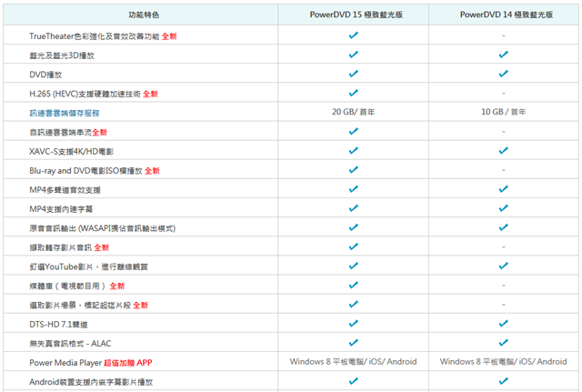Click PowerDVD 15 checkmark for YouTube影片 row
Screen dimensions: 582x392
(x=354, y=266)
